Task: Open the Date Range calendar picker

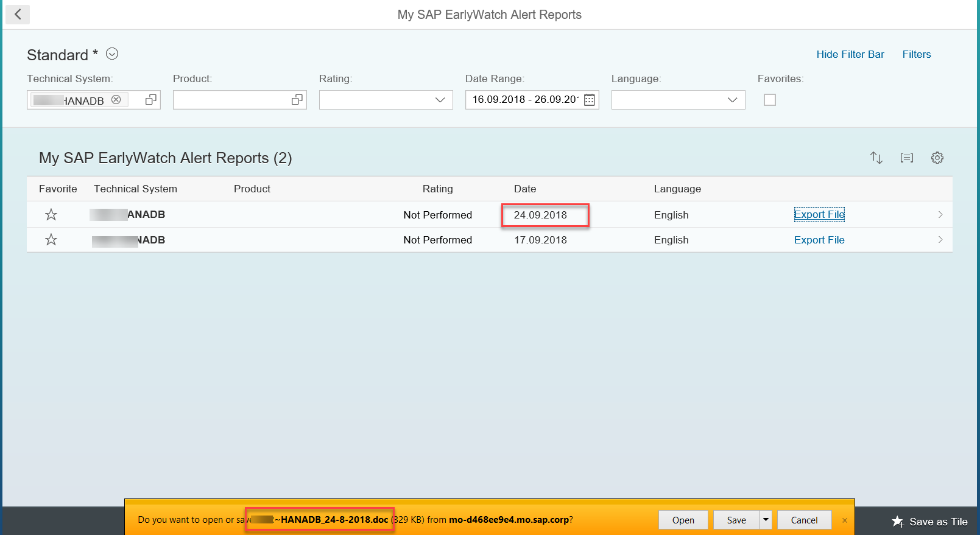Action: point(590,100)
